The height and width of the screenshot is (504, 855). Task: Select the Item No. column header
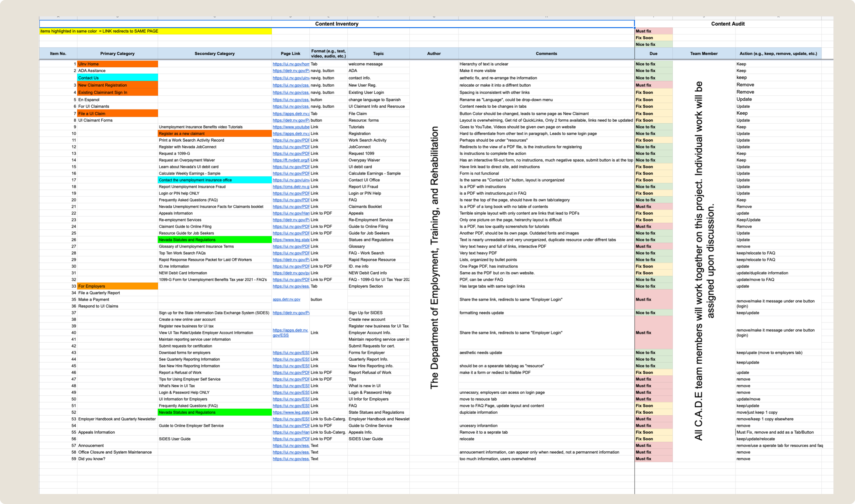[58, 53]
